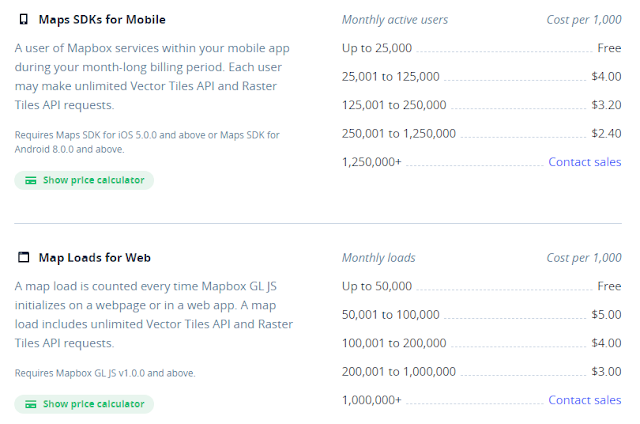Contact sales for 1,000,000+ monthly loads

[584, 400]
